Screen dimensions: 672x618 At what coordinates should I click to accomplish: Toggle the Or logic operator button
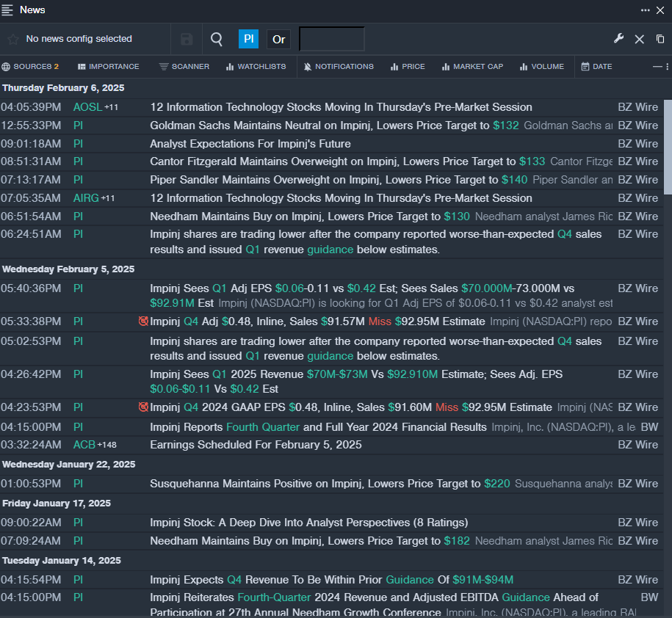click(278, 39)
